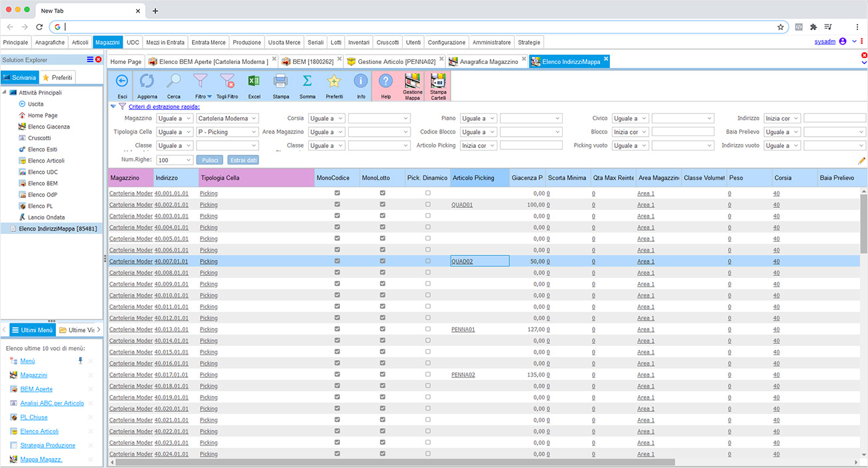Open the Num.Righe 100 dropdown
Screen dimensions: 868x468
(x=175, y=160)
